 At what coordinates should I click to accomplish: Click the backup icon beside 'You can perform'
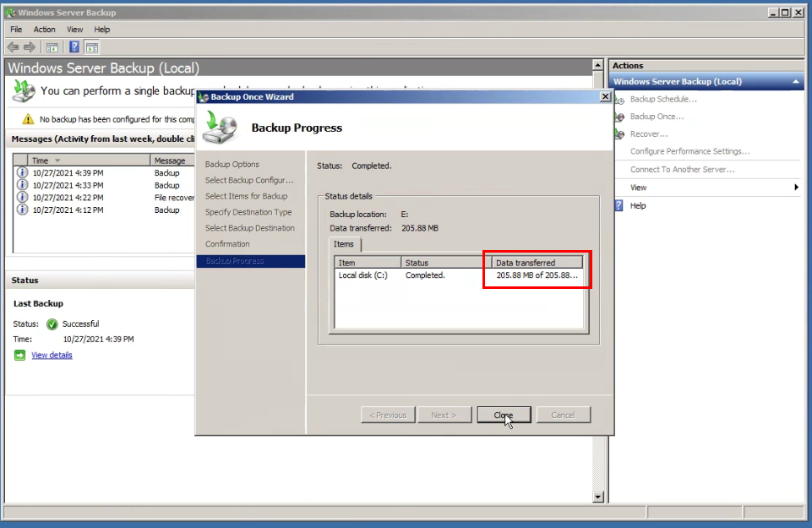pos(24,91)
